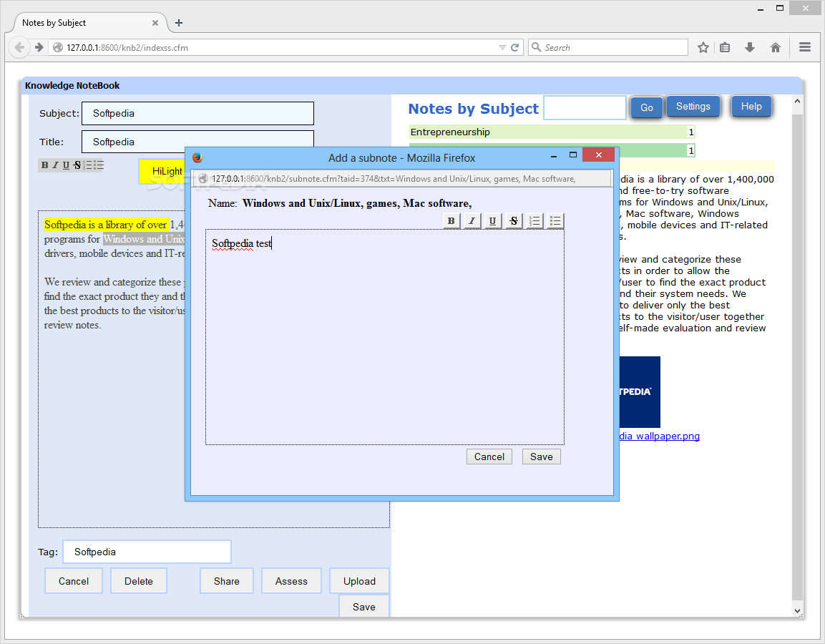Viewport: 825px width, 644px height.
Task: Go forward with the browser forward arrow
Action: 39,47
